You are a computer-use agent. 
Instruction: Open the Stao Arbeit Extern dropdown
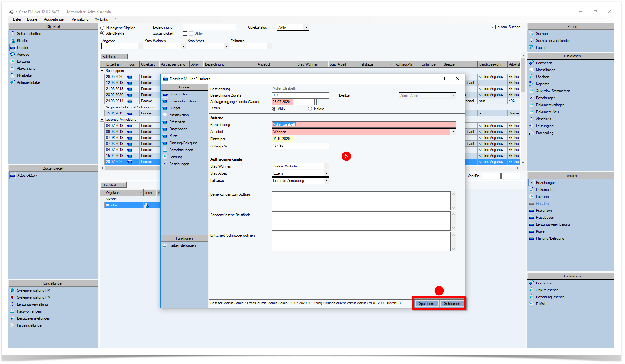tap(326, 173)
